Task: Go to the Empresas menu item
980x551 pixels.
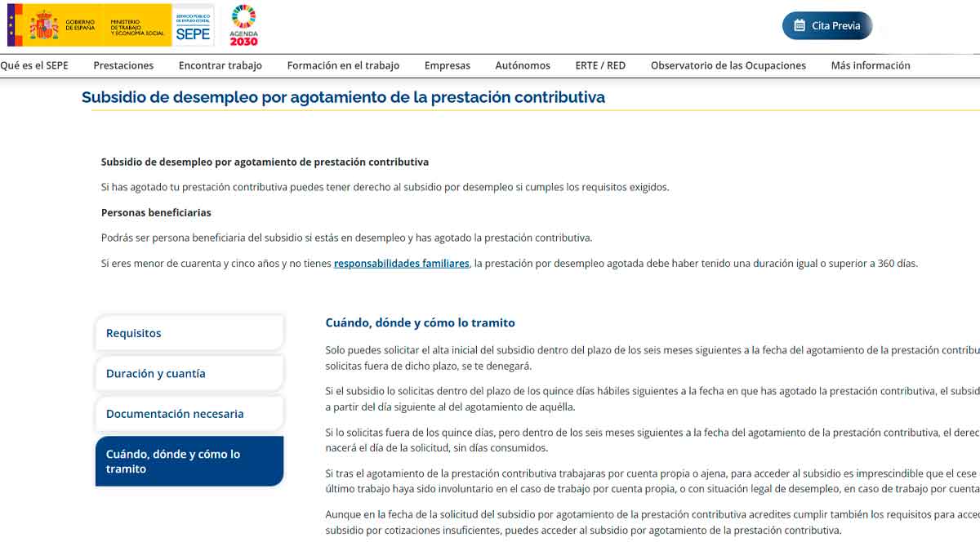Action: 448,65
